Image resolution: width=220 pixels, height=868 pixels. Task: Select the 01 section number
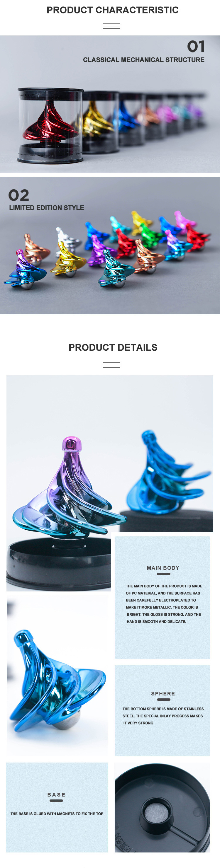click(196, 47)
